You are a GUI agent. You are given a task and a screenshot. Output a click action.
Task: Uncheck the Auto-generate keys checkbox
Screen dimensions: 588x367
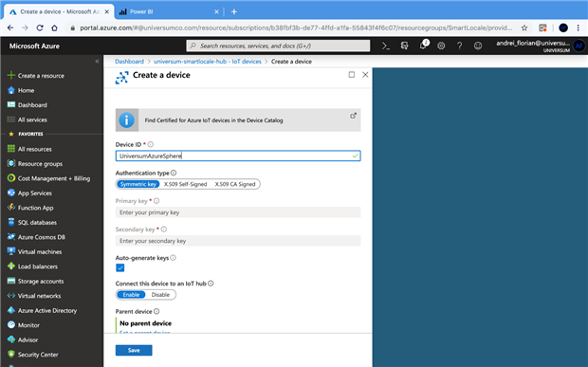[120, 267]
